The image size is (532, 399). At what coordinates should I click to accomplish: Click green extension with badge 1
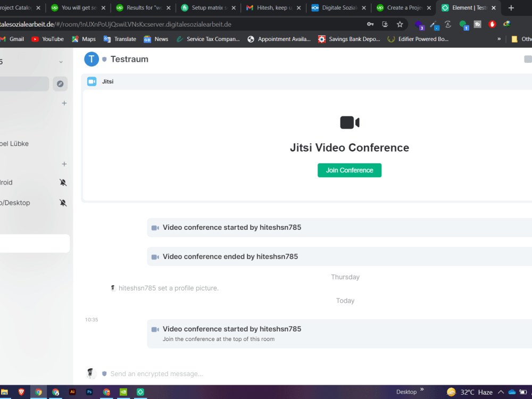463,25
